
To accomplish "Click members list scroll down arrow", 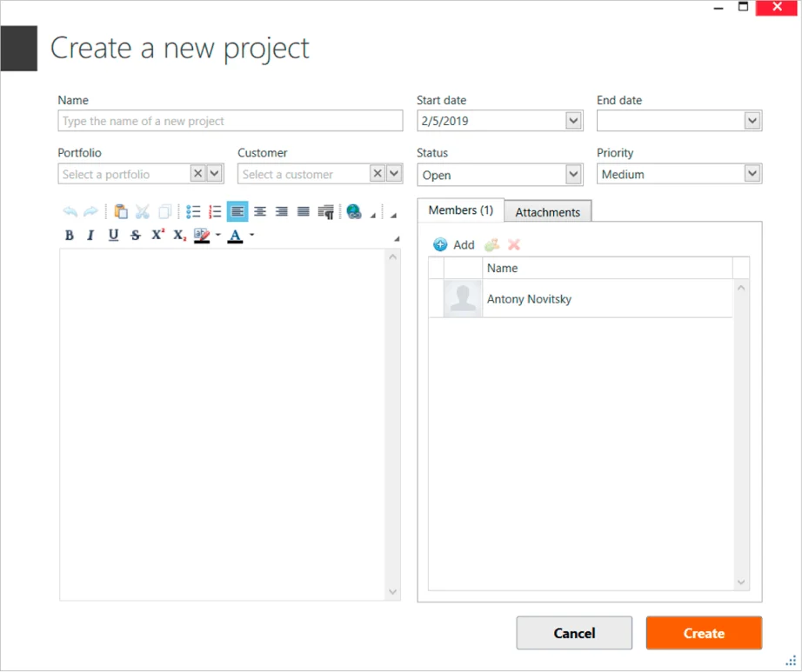I will pyautogui.click(x=741, y=582).
